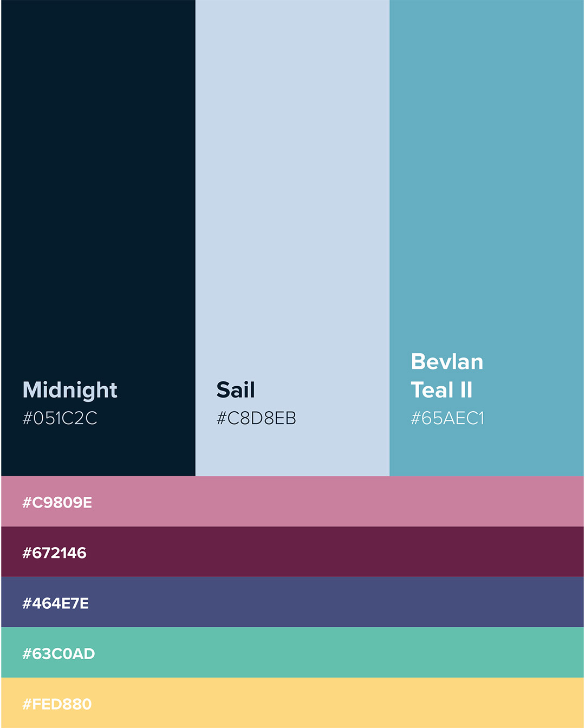Click the #FED880 hex label
Viewport: 585px width, 728px height.
[x=57, y=704]
